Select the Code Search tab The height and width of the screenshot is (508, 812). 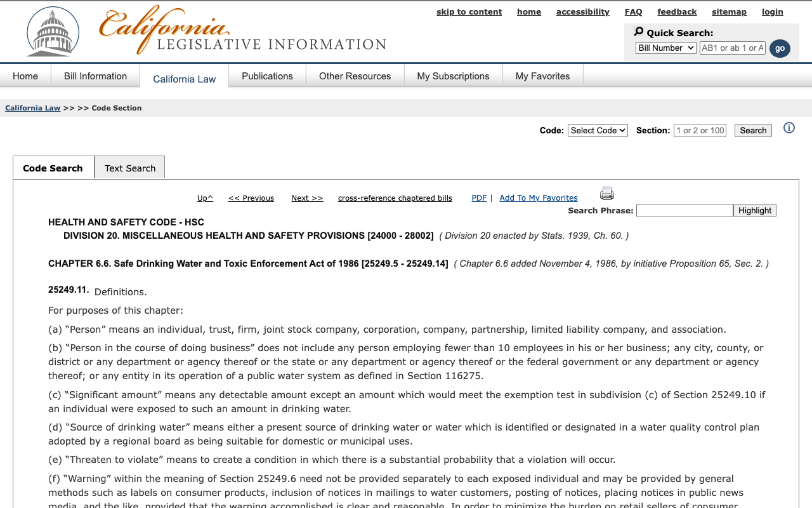point(53,168)
